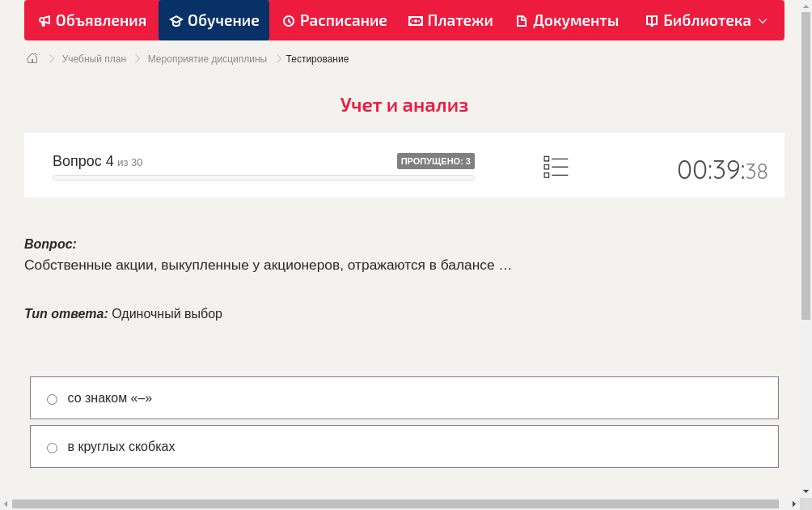This screenshot has height=510, width=812.
Task: Click the payment card icon on Платежи
Action: (x=415, y=20)
